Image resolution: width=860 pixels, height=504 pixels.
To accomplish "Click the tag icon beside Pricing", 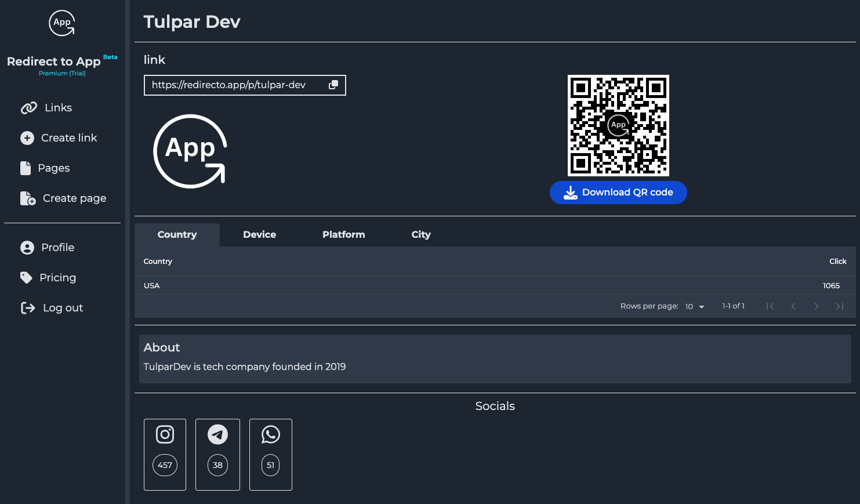I will pos(26,278).
